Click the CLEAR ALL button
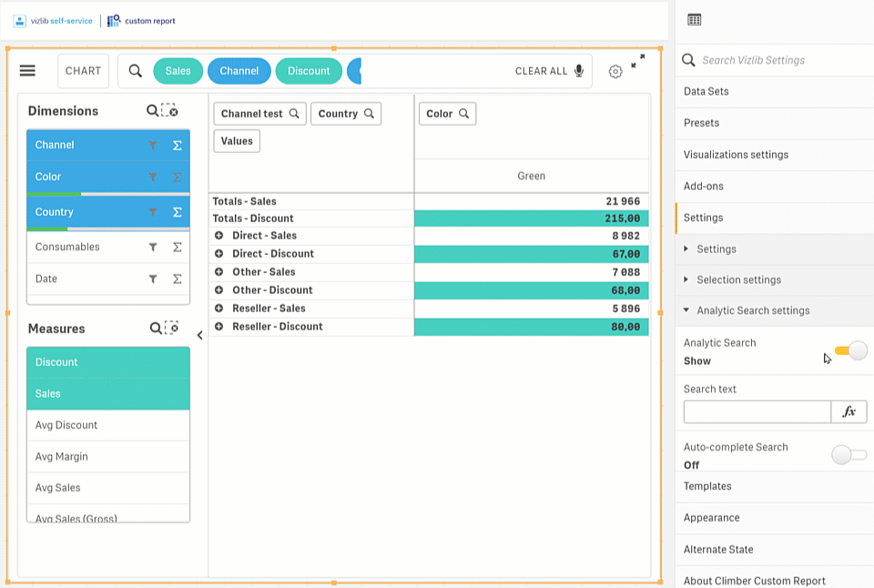Screen dimensions: 874x588 click(x=541, y=71)
